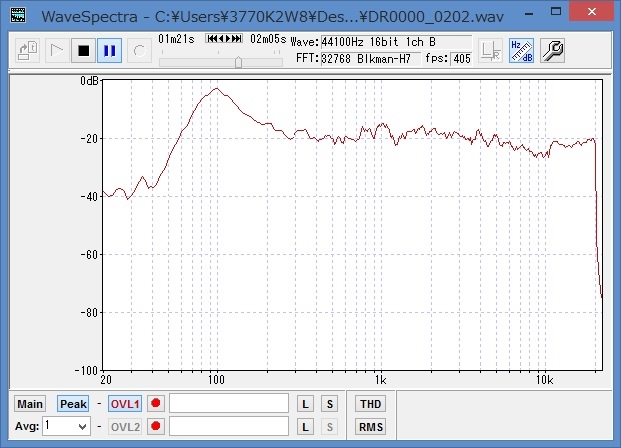Screen dimensions: 621x448
Task: Toggle the OVL1 overlay
Action: click(x=125, y=404)
